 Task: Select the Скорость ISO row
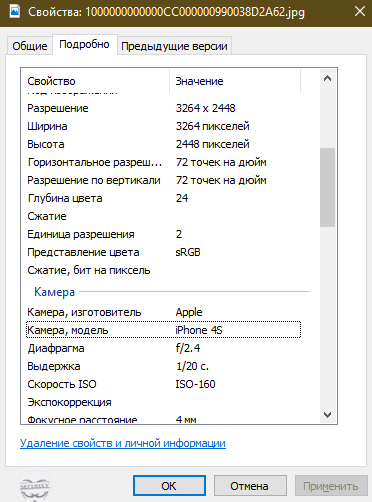(163, 384)
